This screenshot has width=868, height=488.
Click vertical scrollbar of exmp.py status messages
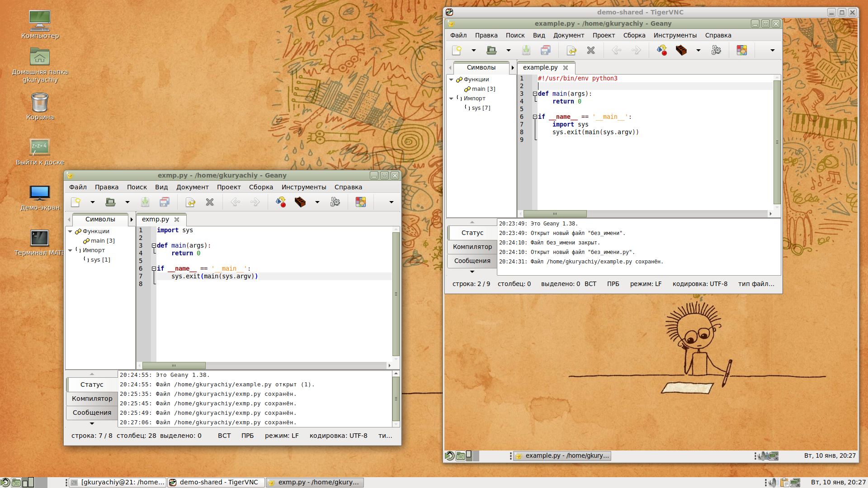click(x=396, y=399)
